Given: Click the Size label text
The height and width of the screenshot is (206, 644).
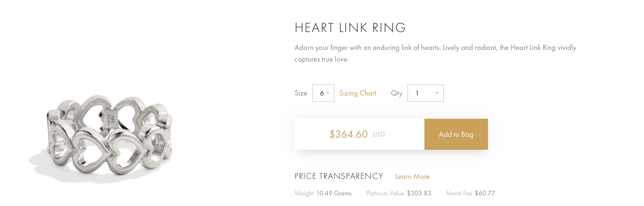Looking at the screenshot, I should pyautogui.click(x=301, y=93).
